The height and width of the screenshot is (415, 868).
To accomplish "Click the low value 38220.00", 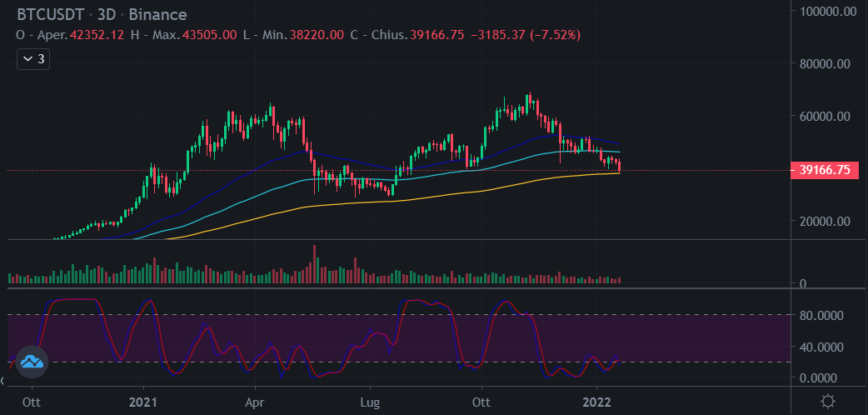I will point(317,35).
